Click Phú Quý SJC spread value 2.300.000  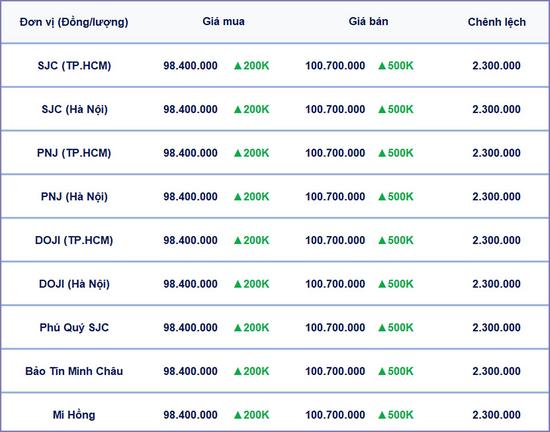coord(496,328)
